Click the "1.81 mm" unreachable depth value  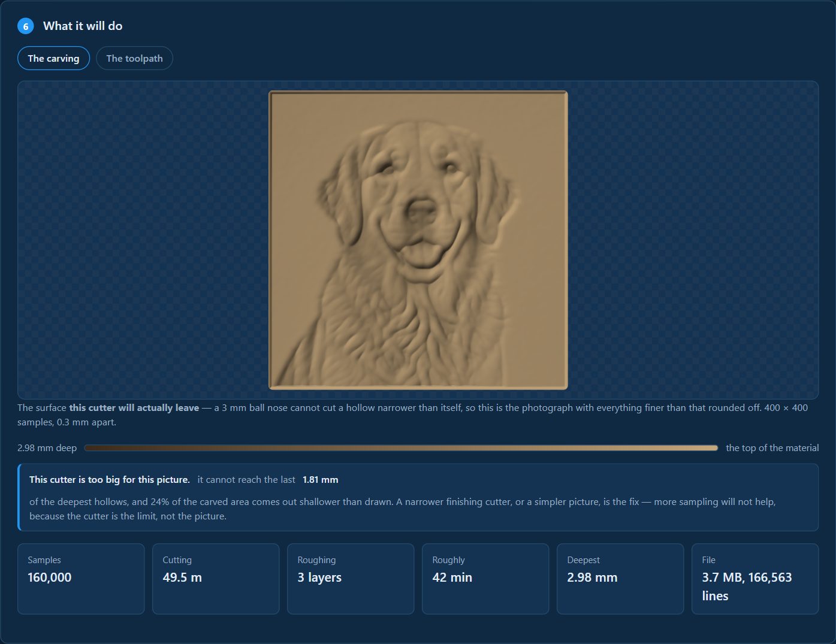(x=320, y=479)
